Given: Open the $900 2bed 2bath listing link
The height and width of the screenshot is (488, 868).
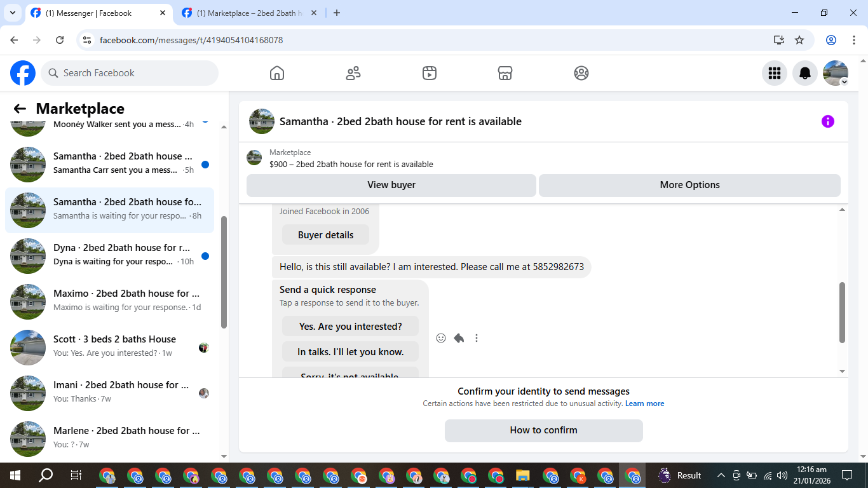Looking at the screenshot, I should click(351, 164).
